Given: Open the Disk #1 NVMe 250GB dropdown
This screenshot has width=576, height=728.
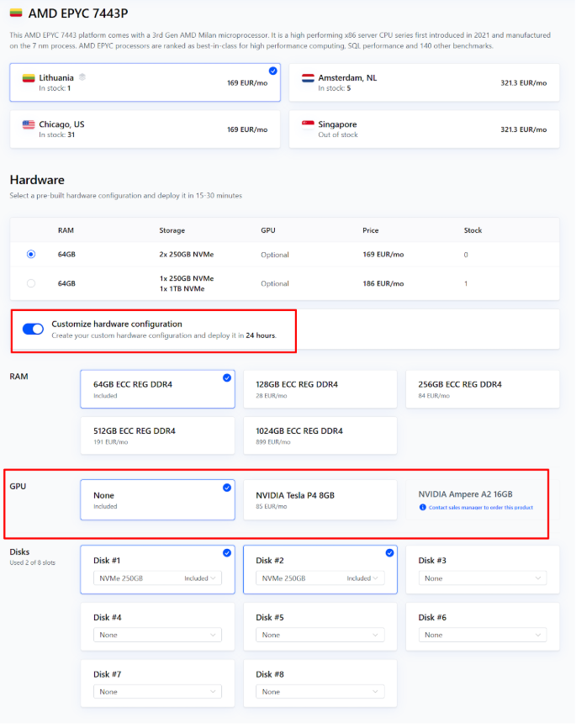Looking at the screenshot, I should coord(157,578).
